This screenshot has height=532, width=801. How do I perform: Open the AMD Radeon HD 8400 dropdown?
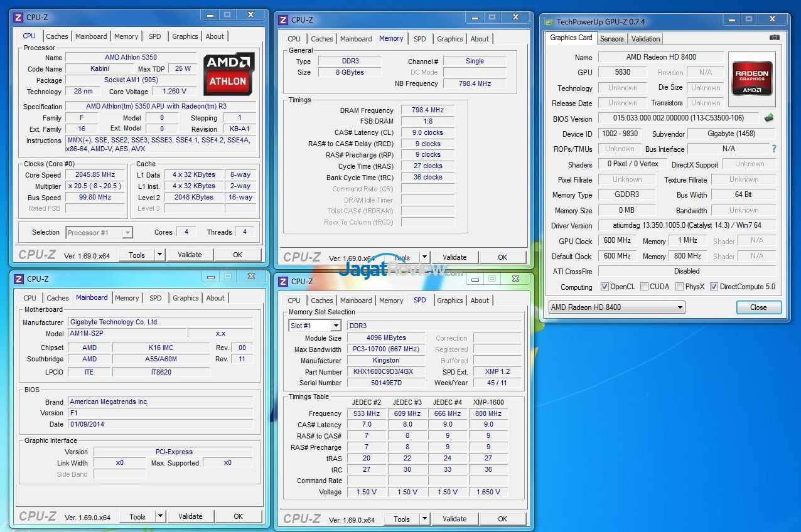[x=616, y=307]
